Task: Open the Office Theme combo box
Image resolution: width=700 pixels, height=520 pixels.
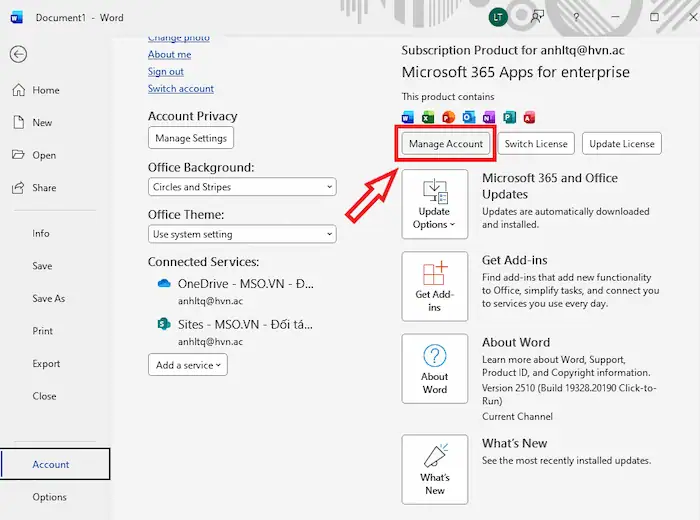Action: pyautogui.click(x=242, y=234)
